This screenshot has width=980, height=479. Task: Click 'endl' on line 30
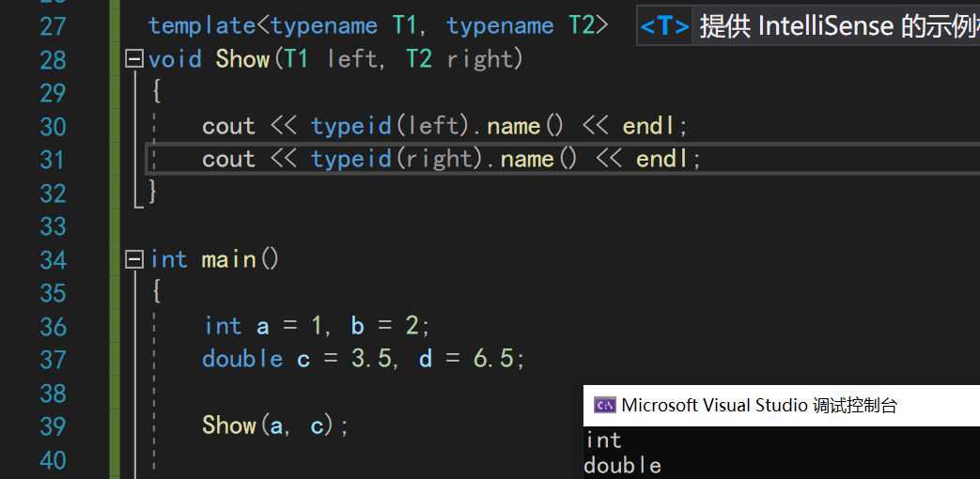[648, 126]
